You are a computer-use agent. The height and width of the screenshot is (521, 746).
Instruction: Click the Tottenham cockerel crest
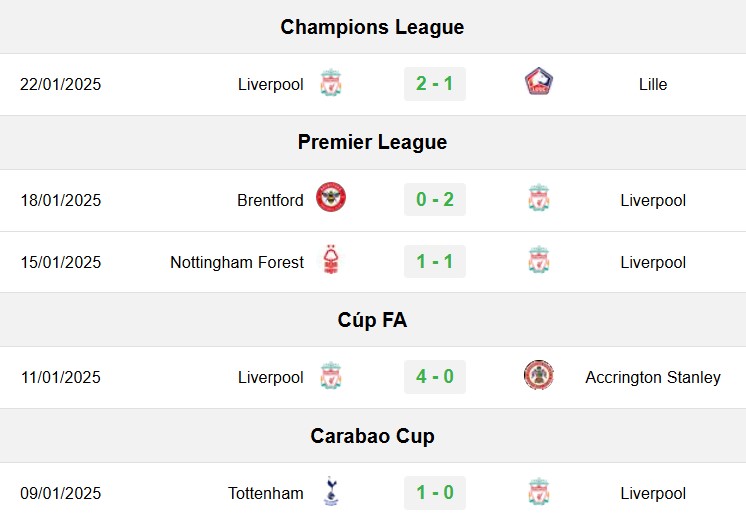click(331, 491)
